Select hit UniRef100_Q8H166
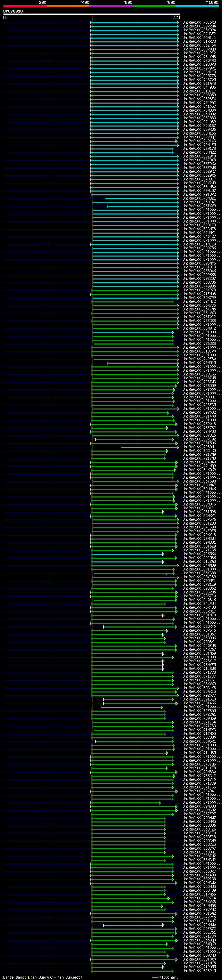The width and height of the screenshot is (222, 980). [199, 133]
